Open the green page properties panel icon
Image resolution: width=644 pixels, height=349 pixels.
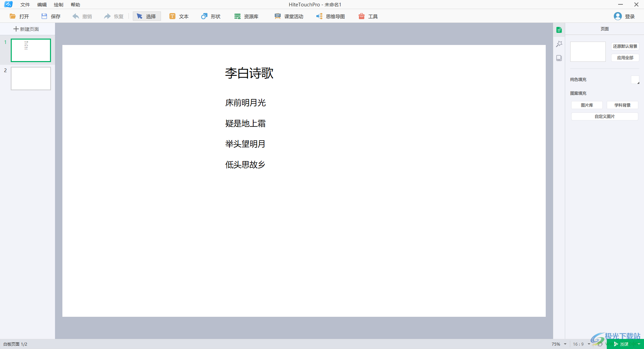click(559, 30)
